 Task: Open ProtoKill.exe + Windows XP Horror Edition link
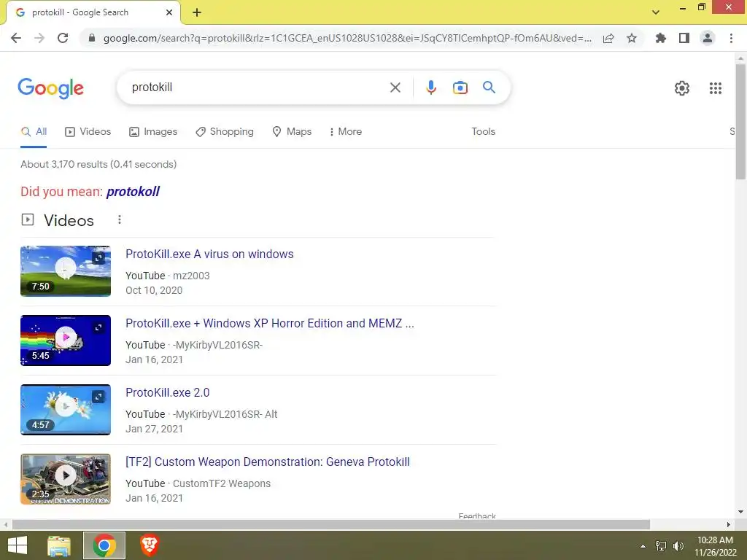[x=270, y=323]
